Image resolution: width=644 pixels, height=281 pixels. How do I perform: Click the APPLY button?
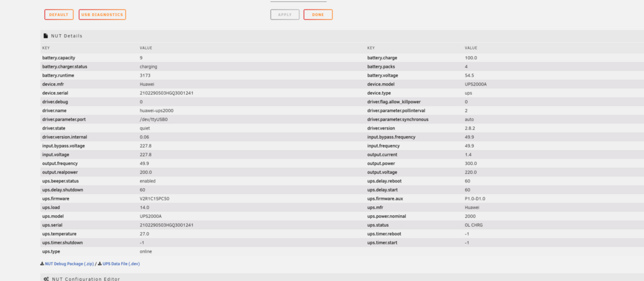coord(285,15)
